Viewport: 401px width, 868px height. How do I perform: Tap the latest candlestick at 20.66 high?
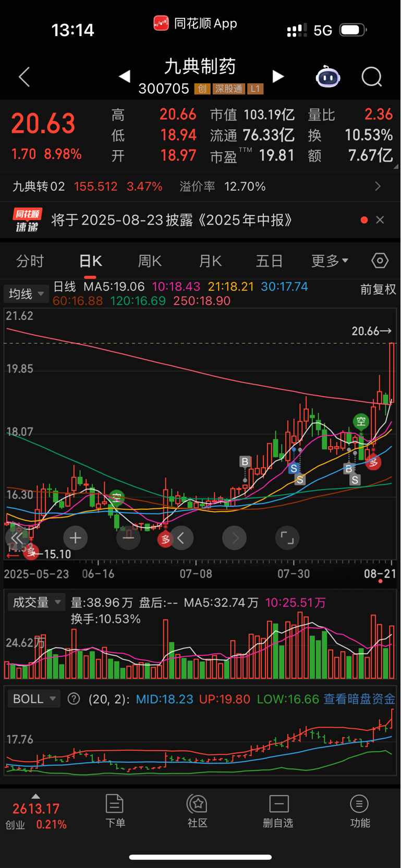click(x=392, y=373)
